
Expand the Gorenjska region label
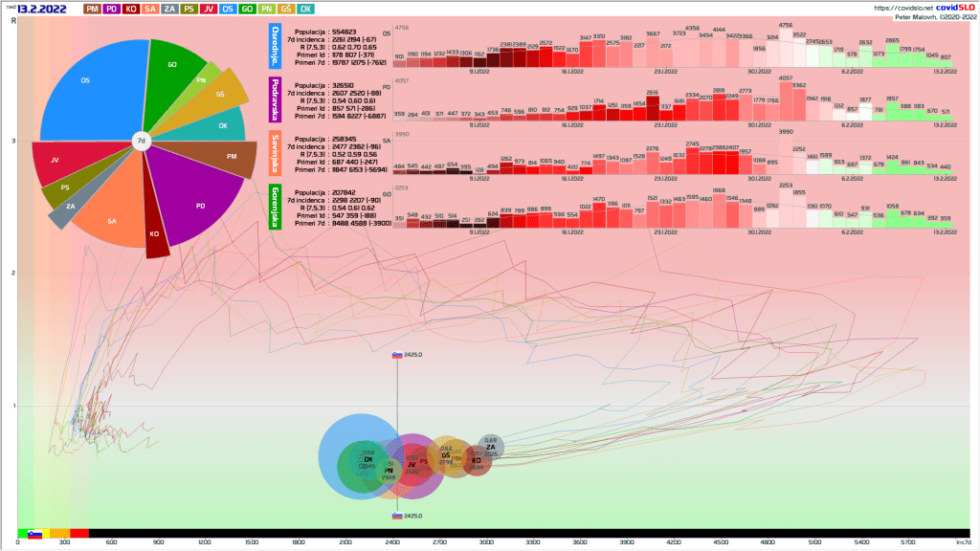(276, 208)
